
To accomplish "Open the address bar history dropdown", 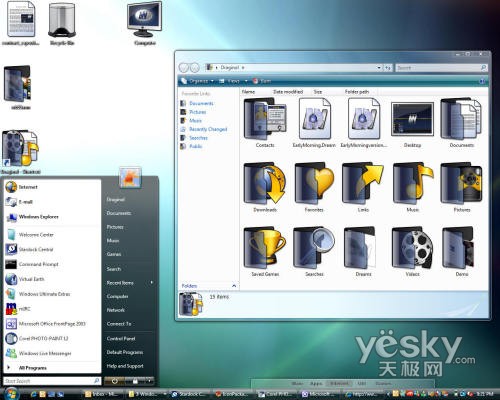I will pyautogui.click(x=379, y=68).
